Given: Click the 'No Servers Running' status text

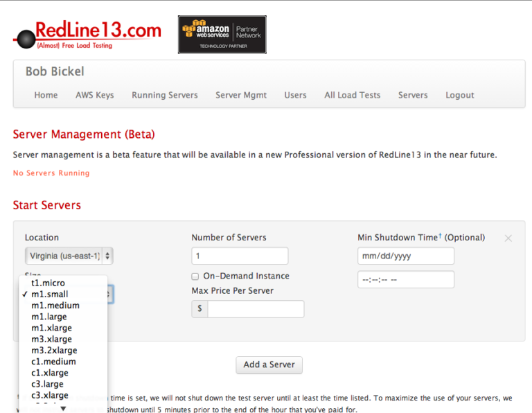Looking at the screenshot, I should click(51, 173).
